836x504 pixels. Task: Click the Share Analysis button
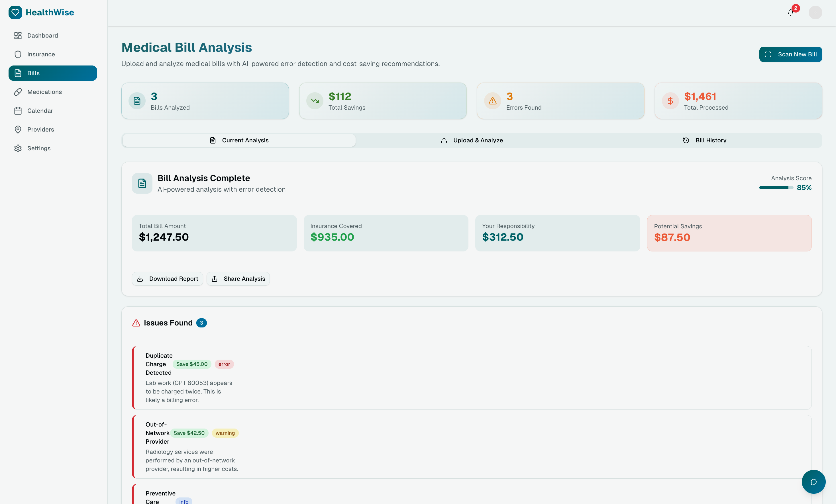click(238, 279)
